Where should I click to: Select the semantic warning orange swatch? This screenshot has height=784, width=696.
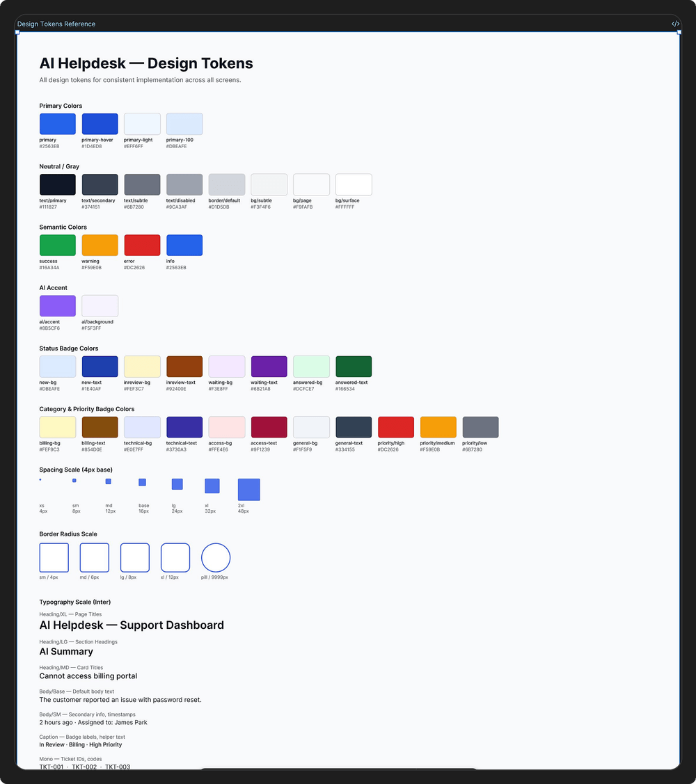pos(100,245)
